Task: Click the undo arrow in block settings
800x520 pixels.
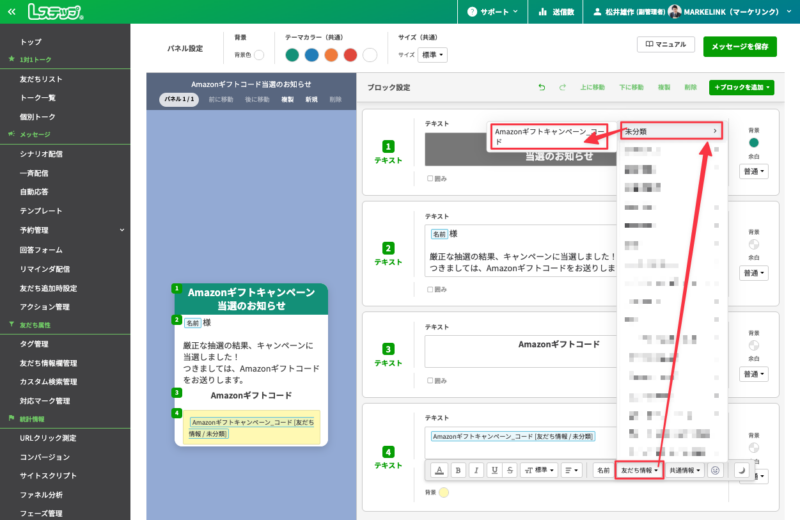Action: [x=542, y=88]
